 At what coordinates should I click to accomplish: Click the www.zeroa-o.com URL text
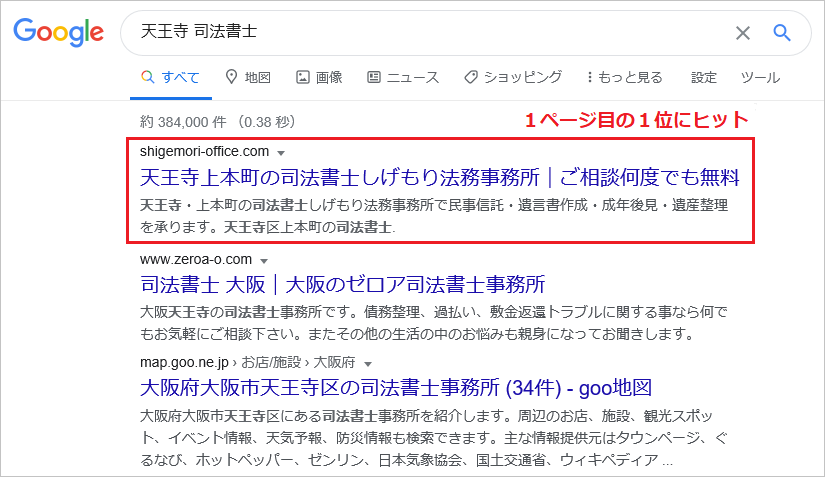[x=196, y=259]
